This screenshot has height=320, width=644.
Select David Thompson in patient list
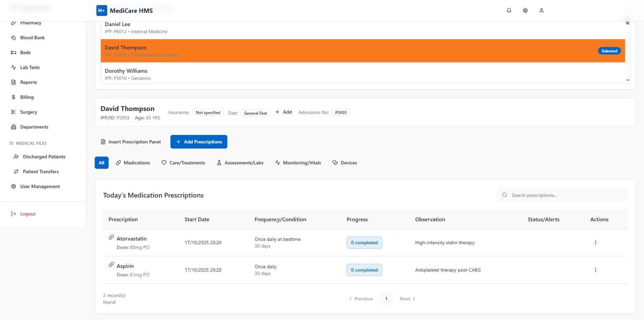[363, 51]
